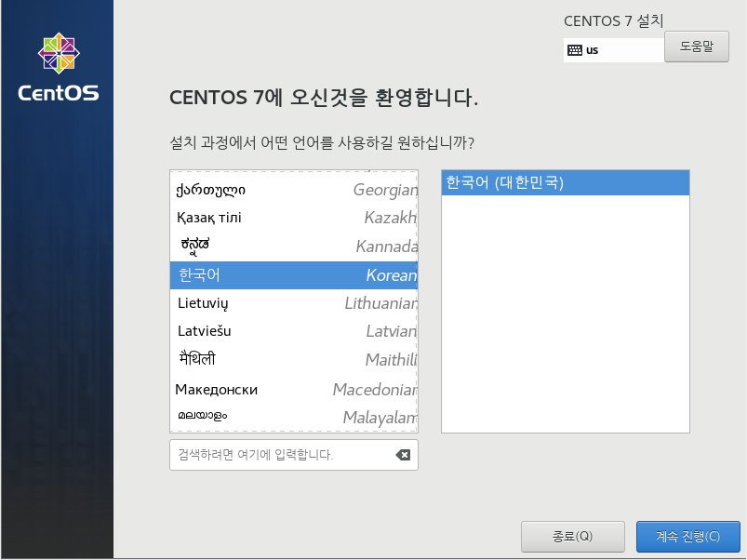Viewport: 747px width, 560px height.
Task: Select Kannada language row
Action: [x=293, y=247]
